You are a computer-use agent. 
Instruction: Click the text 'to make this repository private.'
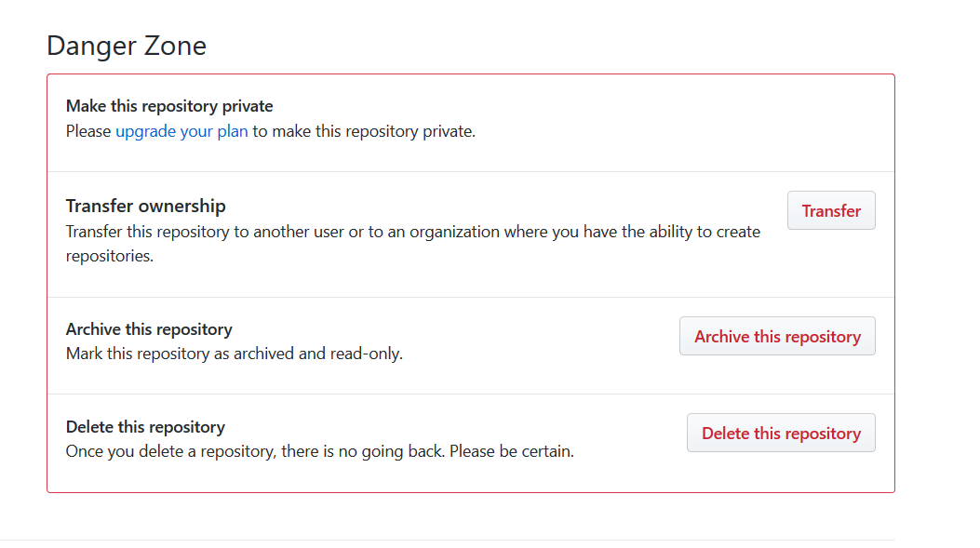364,131
